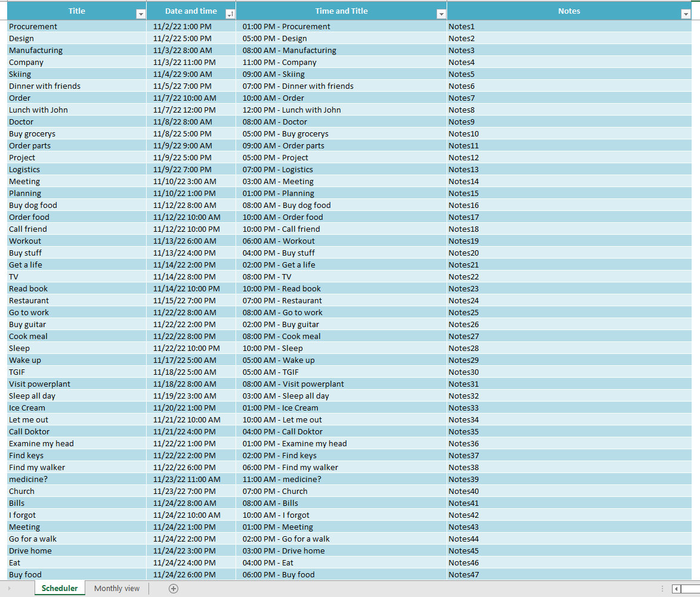This screenshot has height=597, width=700.
Task: Select the Church title cell
Action: pos(77,492)
